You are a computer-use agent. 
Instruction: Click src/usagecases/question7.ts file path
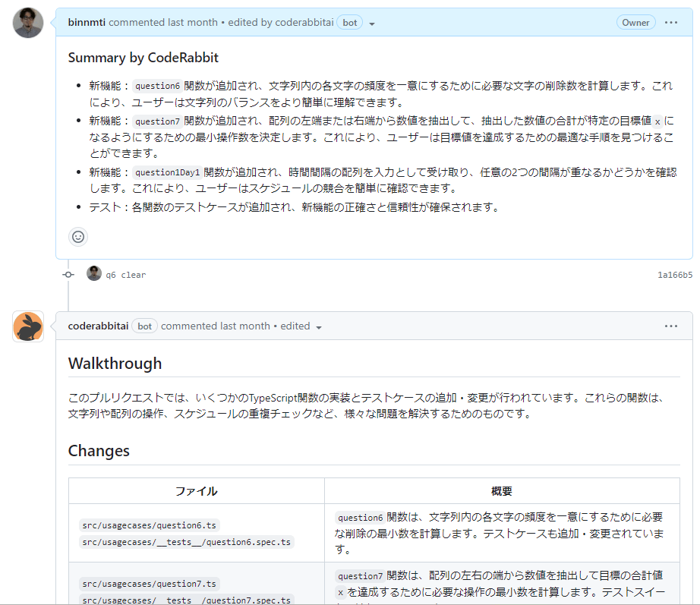tap(149, 584)
